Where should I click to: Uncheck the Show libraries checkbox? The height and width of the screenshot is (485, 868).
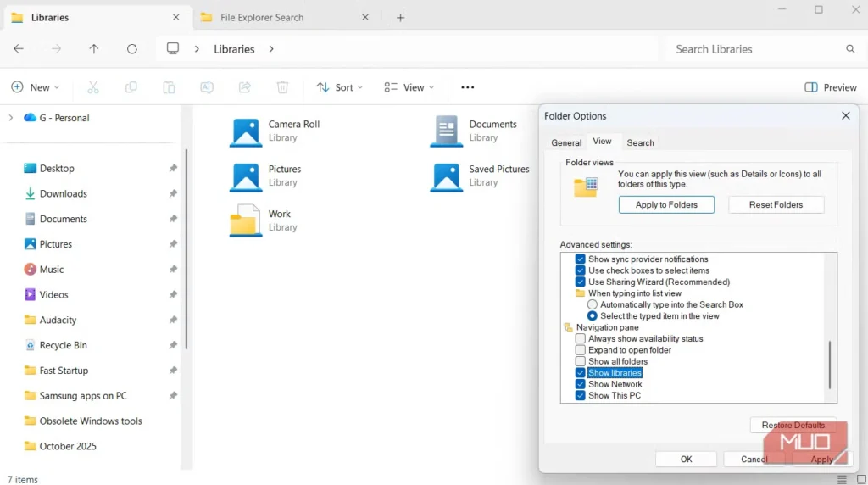581,373
